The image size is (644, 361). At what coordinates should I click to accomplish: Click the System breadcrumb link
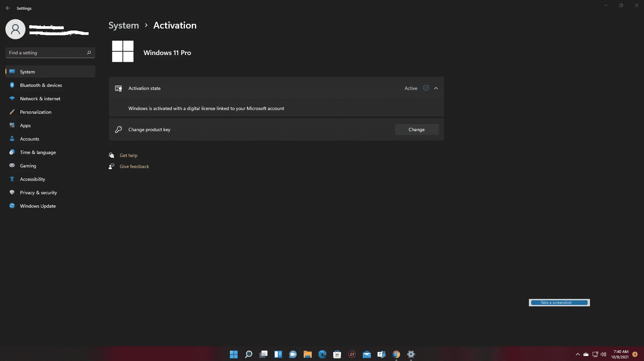click(123, 25)
